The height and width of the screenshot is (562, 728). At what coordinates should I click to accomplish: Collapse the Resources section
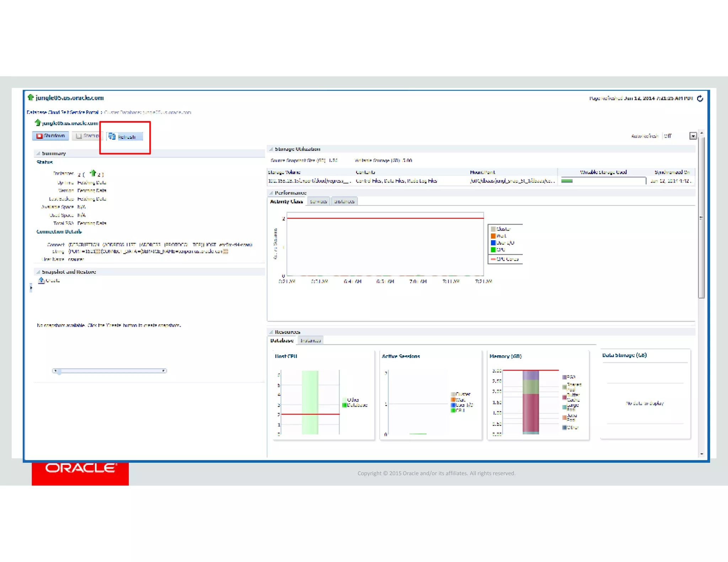tap(271, 332)
